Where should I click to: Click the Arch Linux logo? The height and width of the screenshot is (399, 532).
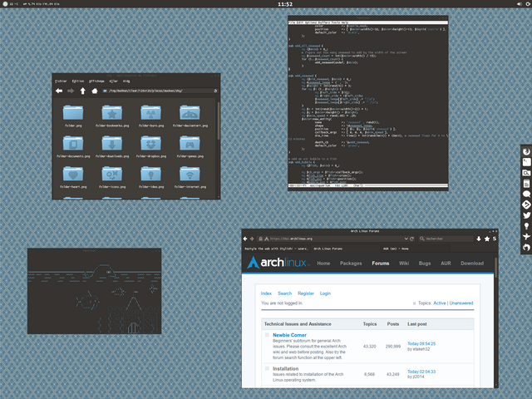pyautogui.click(x=278, y=263)
